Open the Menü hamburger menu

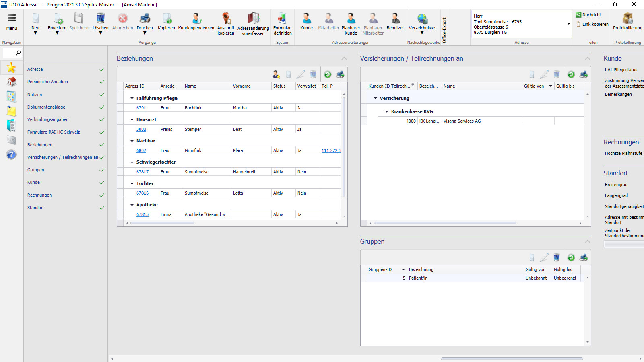click(x=11, y=18)
